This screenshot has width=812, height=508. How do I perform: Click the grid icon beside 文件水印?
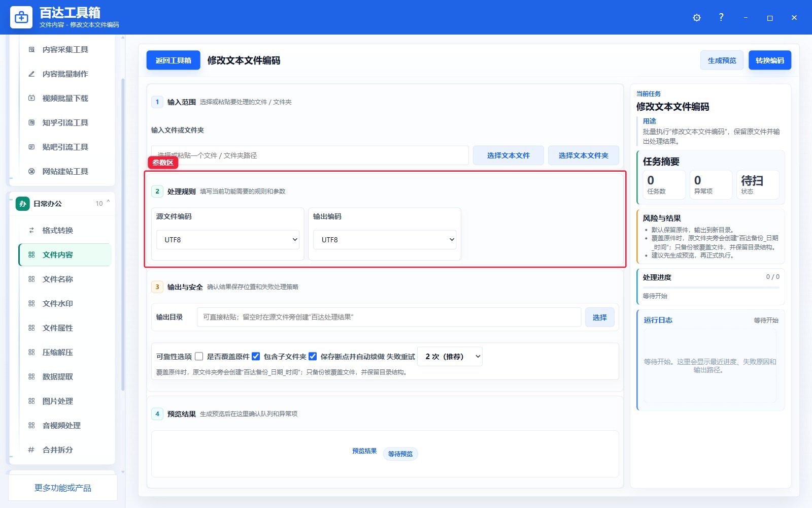tap(31, 304)
